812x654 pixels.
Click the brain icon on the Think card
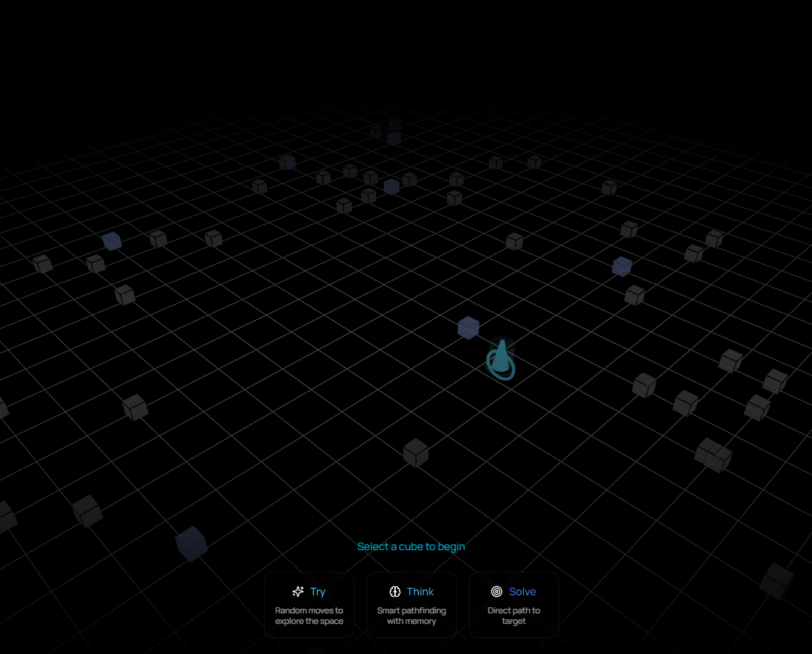(x=394, y=592)
